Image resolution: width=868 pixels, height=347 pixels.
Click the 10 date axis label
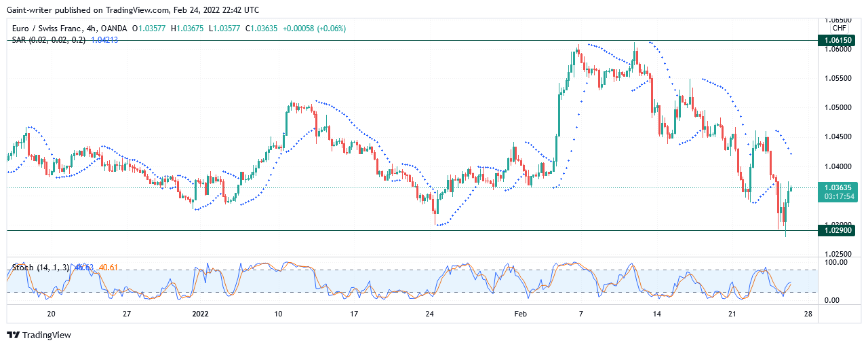(277, 314)
